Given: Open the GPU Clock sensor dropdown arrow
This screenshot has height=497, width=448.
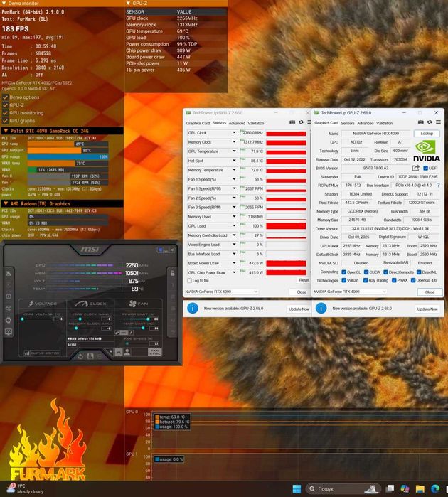Looking at the screenshot, I should [x=234, y=132].
